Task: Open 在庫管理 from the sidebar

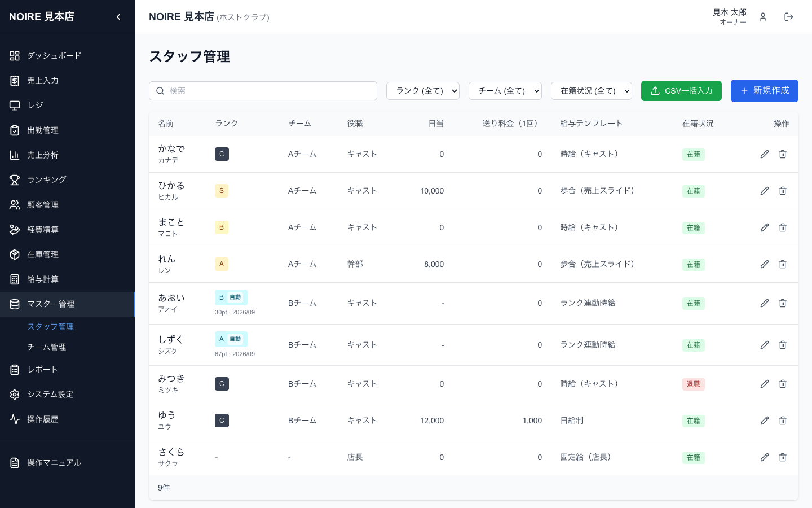Action: pos(68,255)
